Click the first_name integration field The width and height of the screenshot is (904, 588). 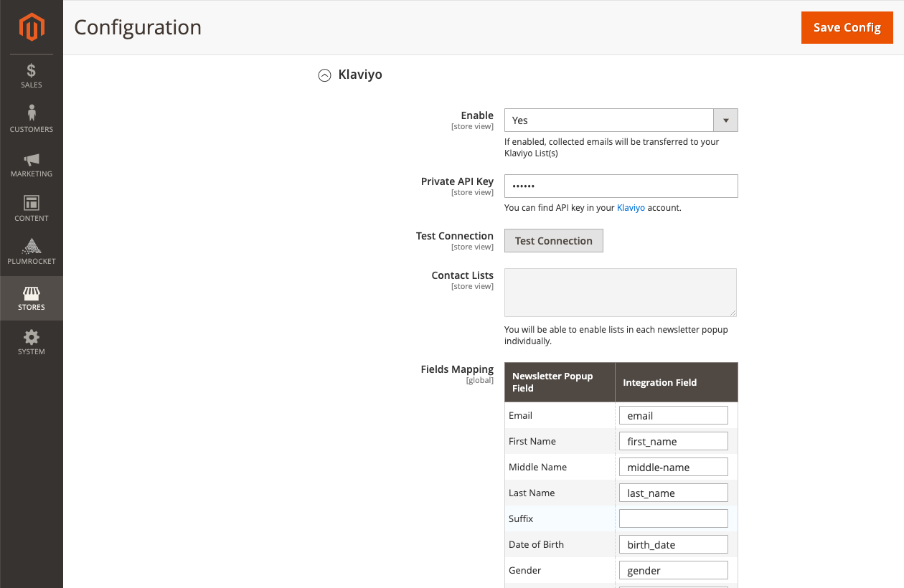(673, 440)
